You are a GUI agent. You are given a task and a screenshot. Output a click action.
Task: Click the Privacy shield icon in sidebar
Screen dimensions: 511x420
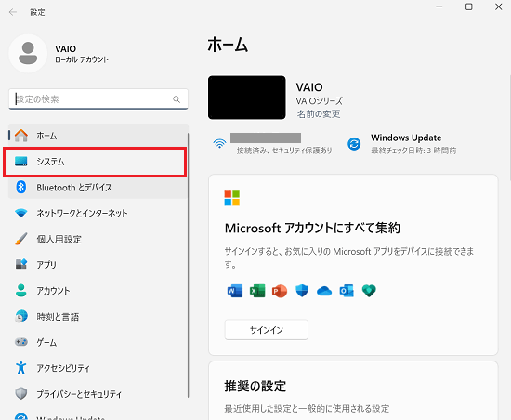[21, 394]
